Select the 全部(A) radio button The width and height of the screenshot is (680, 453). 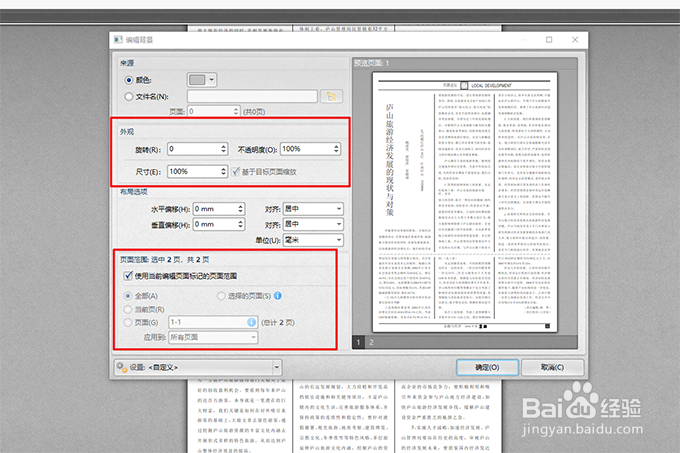(128, 296)
